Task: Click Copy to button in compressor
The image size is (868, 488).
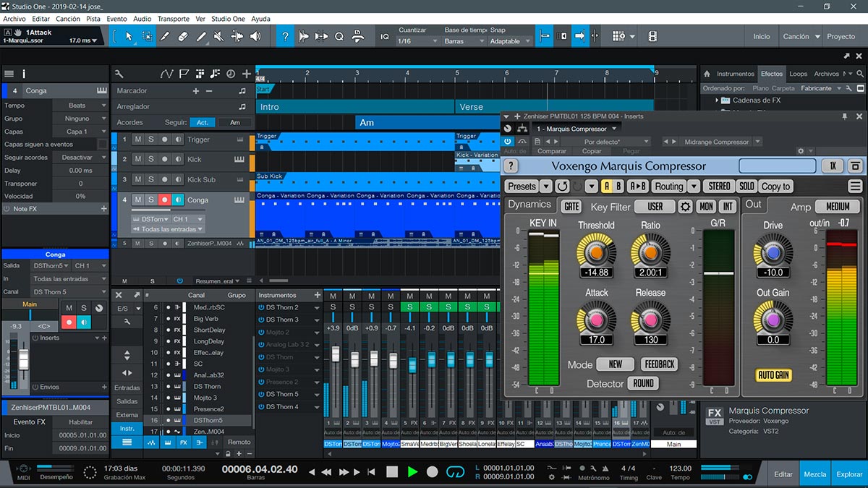Action: 776,187
